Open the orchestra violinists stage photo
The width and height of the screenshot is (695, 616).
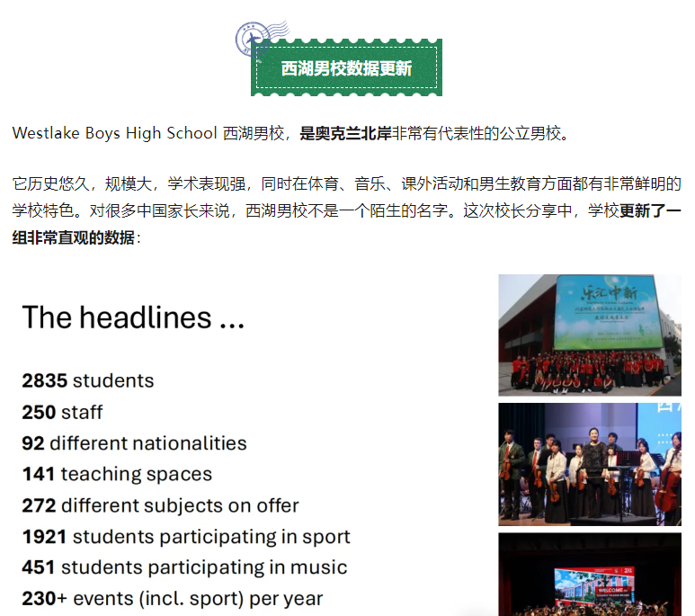click(x=590, y=464)
